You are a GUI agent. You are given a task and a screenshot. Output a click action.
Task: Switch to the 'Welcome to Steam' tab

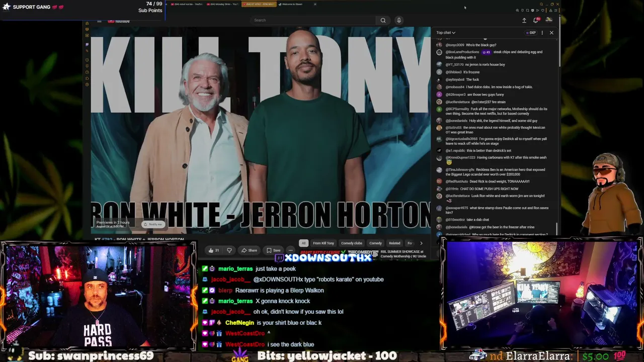(292, 4)
